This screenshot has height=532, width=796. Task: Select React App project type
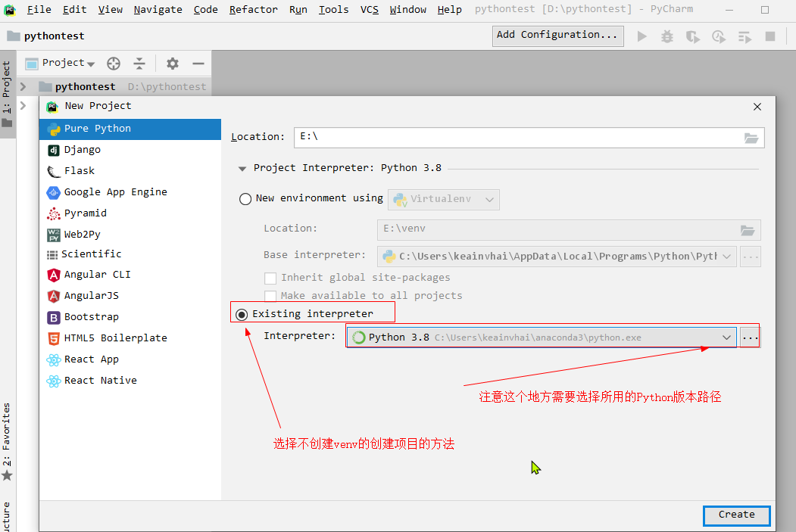pyautogui.click(x=130, y=359)
